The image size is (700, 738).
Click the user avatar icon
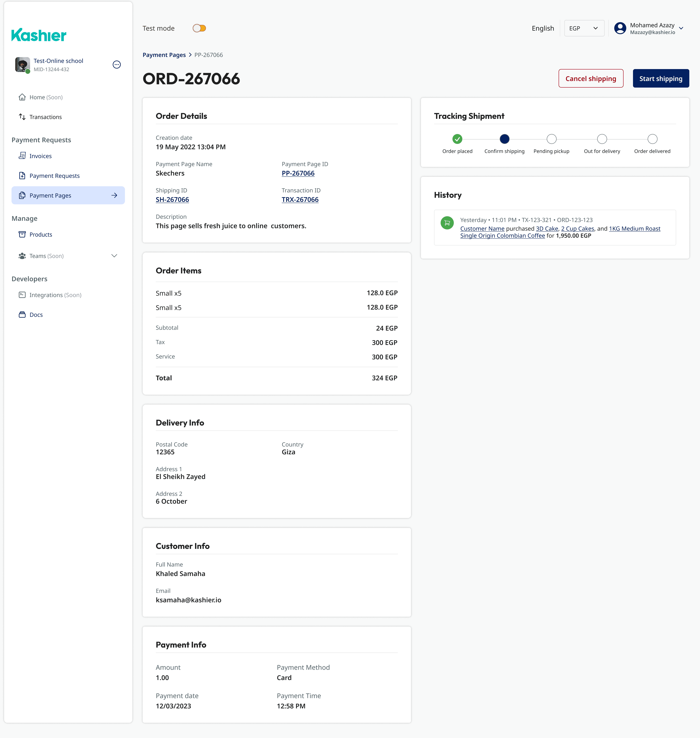pos(620,28)
